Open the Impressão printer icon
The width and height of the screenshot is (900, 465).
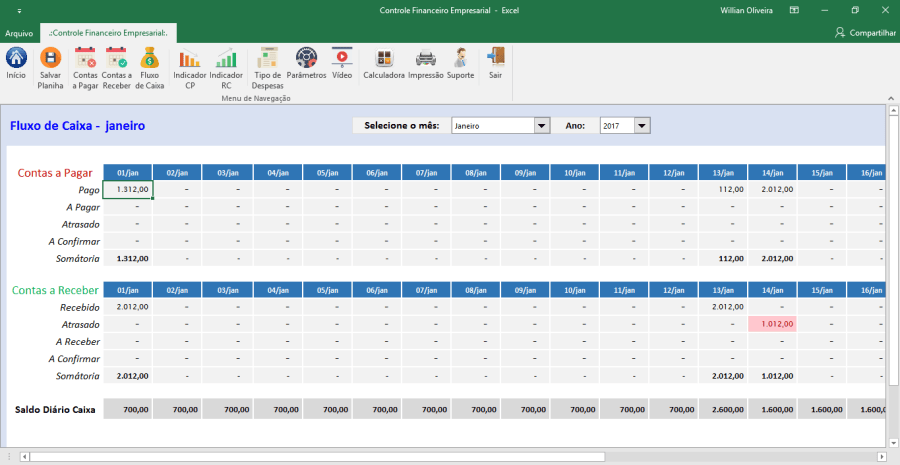coord(426,63)
